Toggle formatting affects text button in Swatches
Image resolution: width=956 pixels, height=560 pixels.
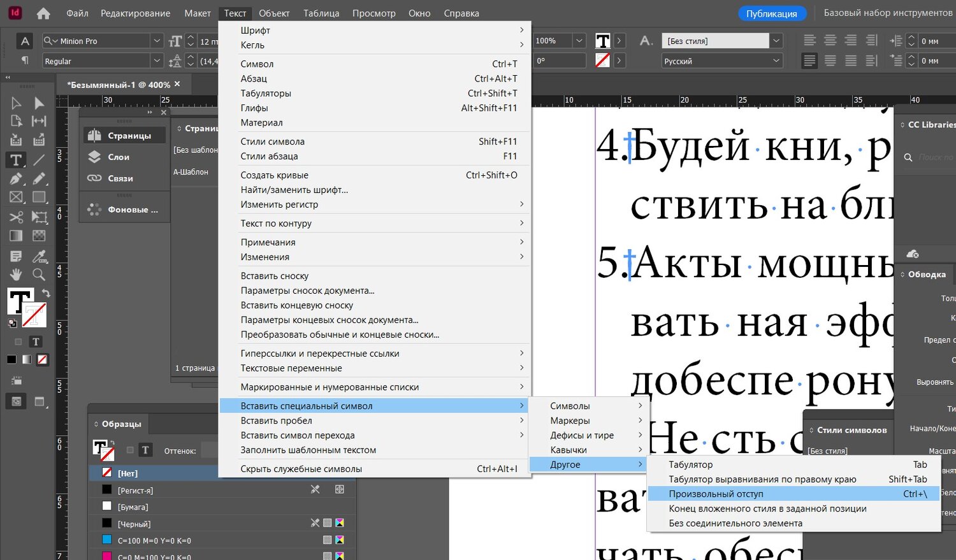tap(145, 450)
